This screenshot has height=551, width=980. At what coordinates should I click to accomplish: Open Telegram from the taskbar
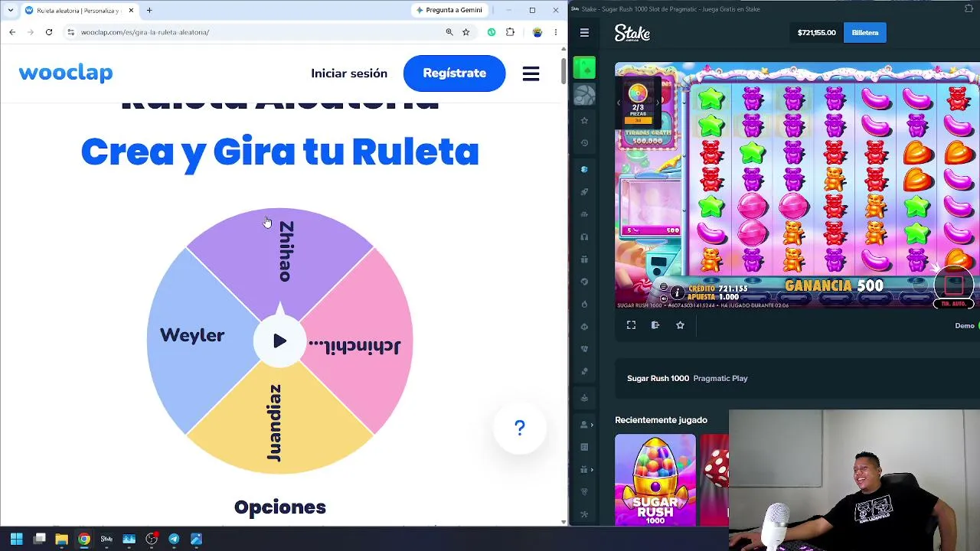(x=174, y=539)
